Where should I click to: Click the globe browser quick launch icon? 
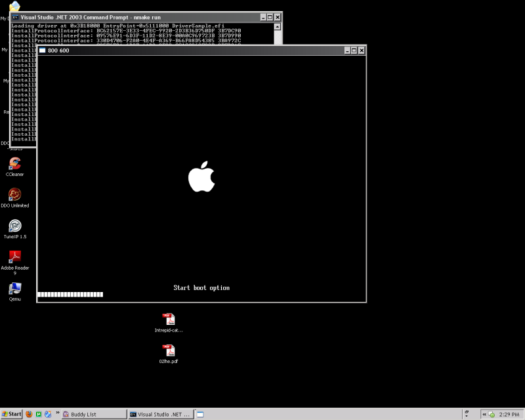coord(48,414)
